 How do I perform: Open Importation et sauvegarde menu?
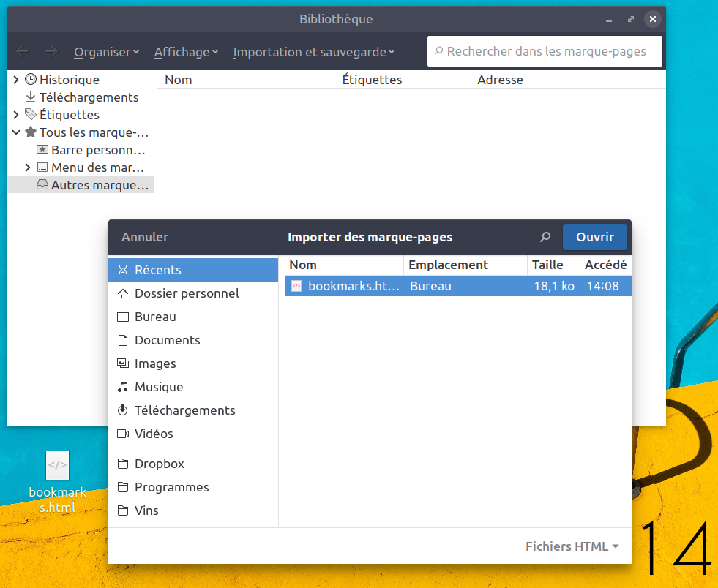(x=313, y=52)
